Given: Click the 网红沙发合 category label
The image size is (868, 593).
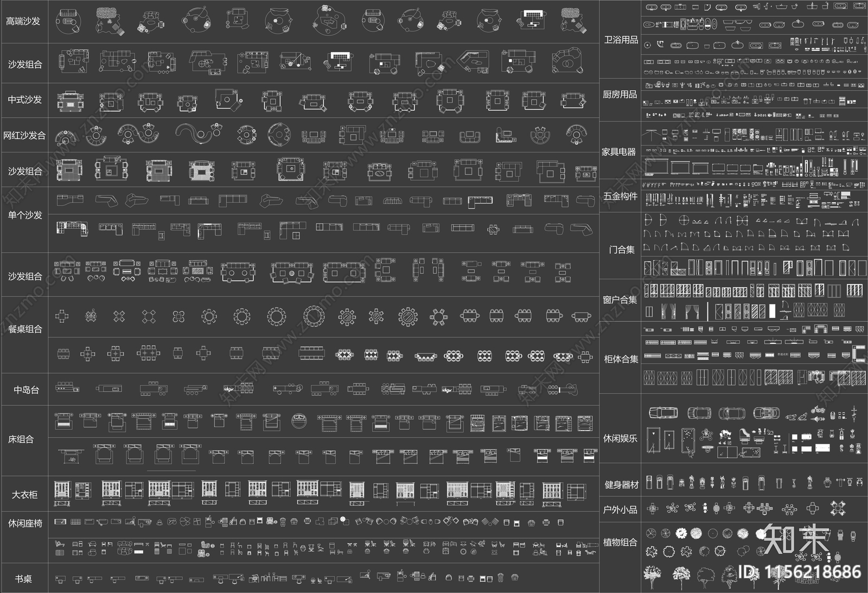Looking at the screenshot, I should tap(24, 136).
